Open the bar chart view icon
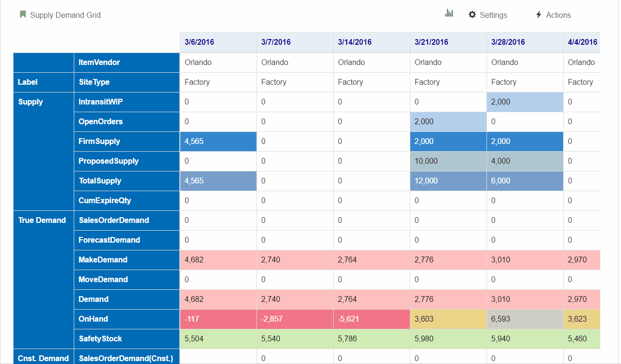 [x=449, y=13]
